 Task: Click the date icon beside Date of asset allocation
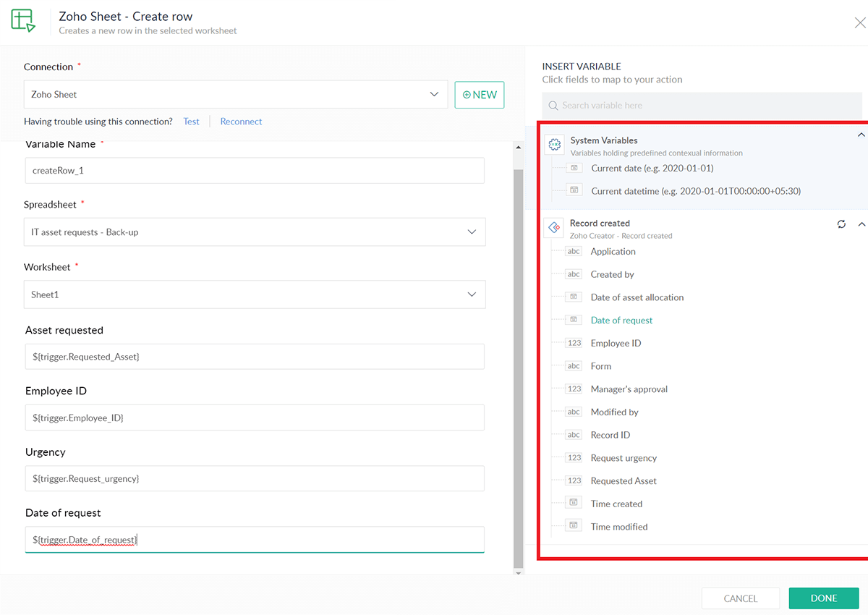pos(574,297)
